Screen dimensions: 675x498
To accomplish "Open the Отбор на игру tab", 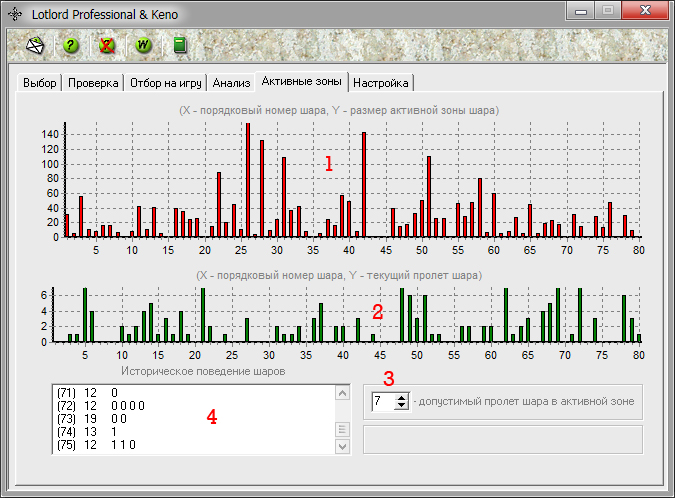I will (166, 83).
